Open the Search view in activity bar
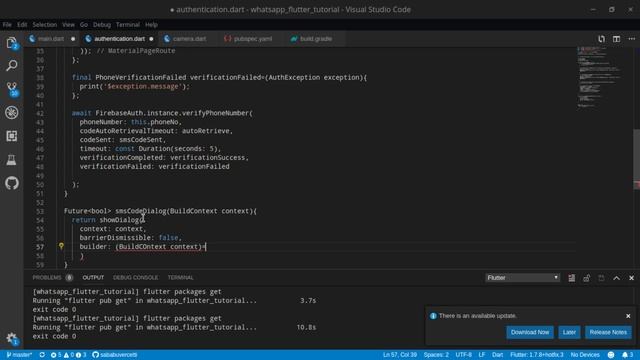The width and height of the screenshot is (640, 360). tap(11, 65)
